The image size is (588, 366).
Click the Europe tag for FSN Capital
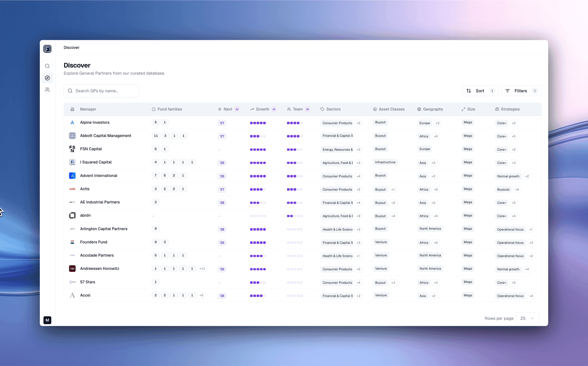click(424, 149)
